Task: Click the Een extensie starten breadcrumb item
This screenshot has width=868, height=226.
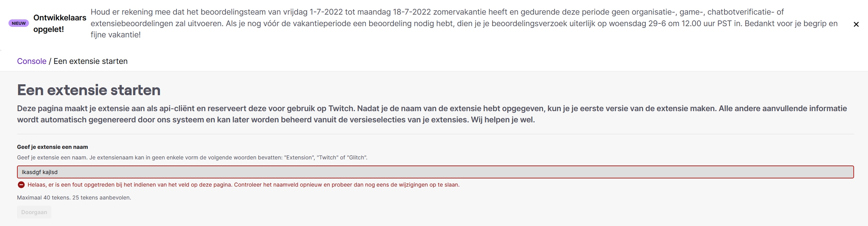Action: [90, 61]
